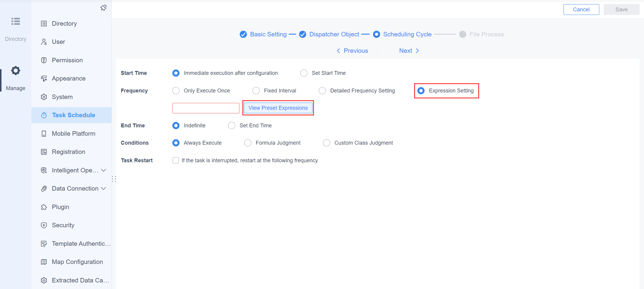Open the Permission settings icon

pos(44,60)
